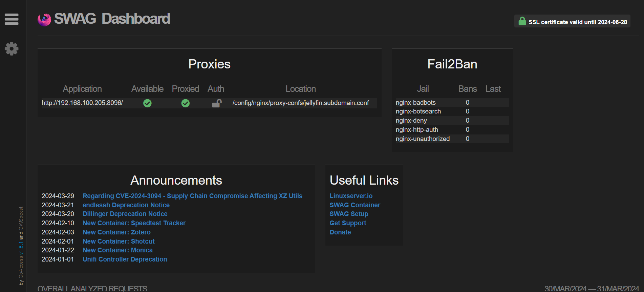Open the CVE-2024-3094 XZ Utils announcement
This screenshot has width=644, height=292.
pyautogui.click(x=192, y=196)
